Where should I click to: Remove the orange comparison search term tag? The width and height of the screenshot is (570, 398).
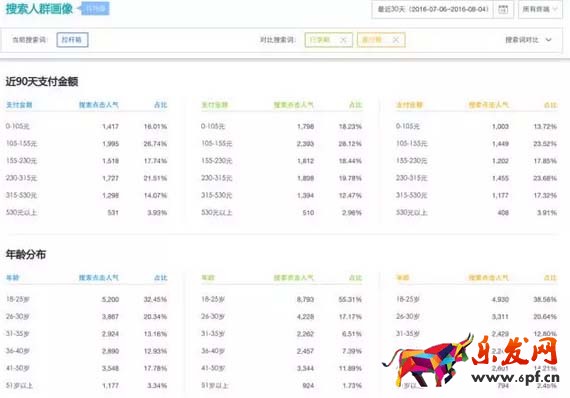click(x=396, y=40)
